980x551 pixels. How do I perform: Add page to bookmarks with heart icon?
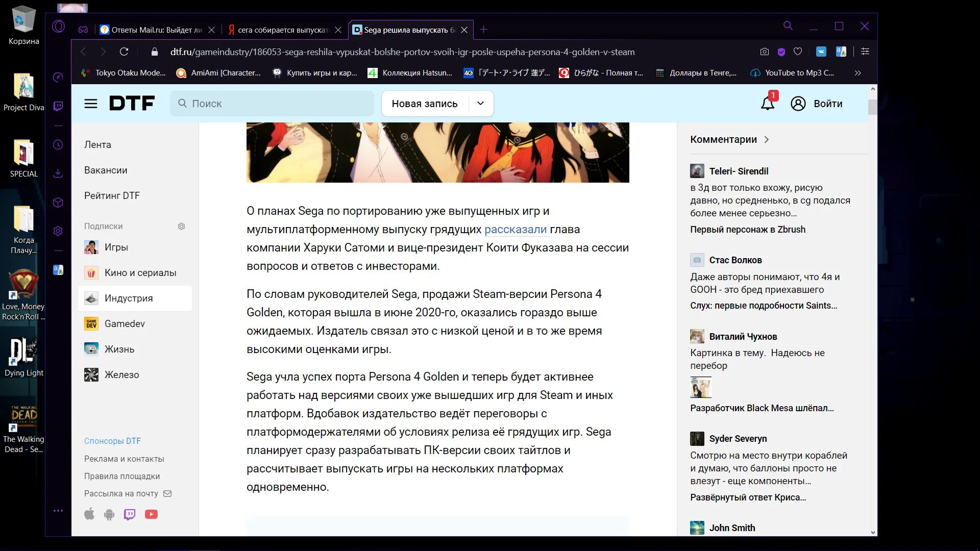point(798,52)
